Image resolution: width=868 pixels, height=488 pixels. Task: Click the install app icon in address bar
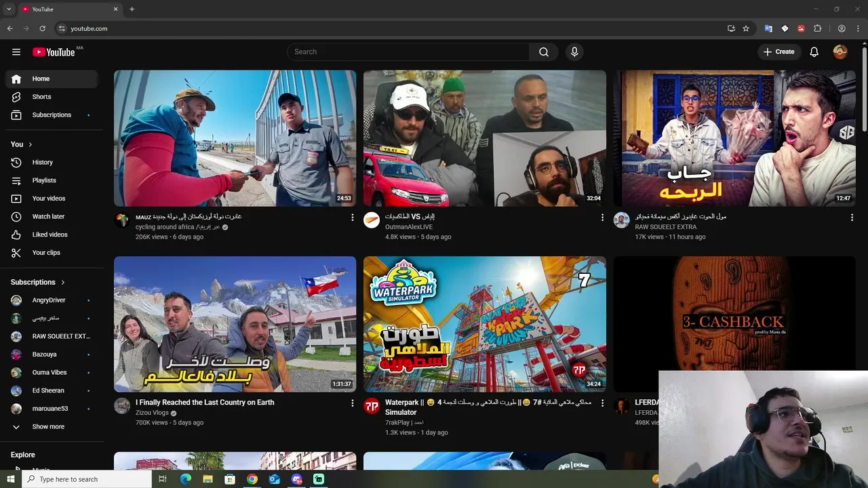coord(731,28)
